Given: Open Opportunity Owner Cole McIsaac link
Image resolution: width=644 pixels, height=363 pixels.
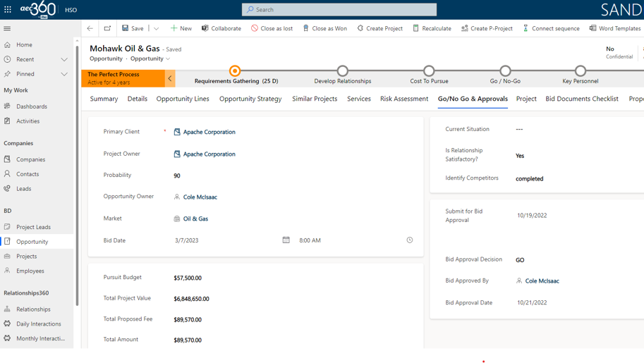Looking at the screenshot, I should point(200,197).
